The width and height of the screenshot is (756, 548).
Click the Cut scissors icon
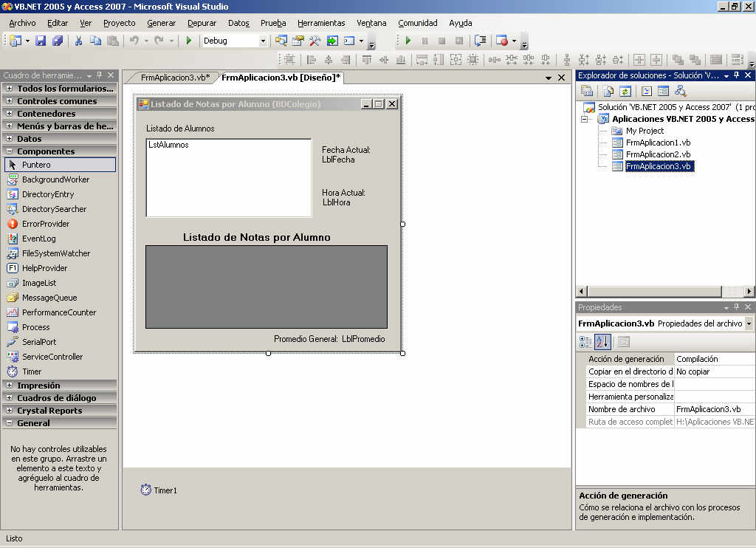tap(78, 41)
